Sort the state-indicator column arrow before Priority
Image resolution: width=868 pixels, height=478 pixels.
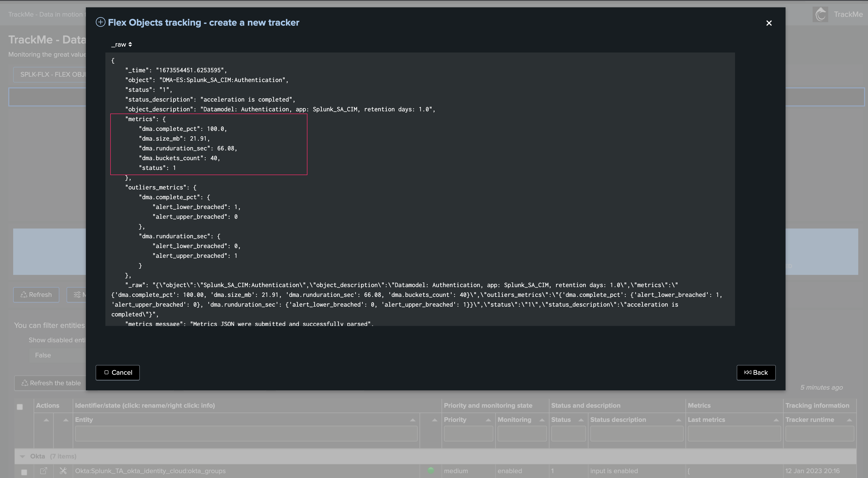click(435, 420)
